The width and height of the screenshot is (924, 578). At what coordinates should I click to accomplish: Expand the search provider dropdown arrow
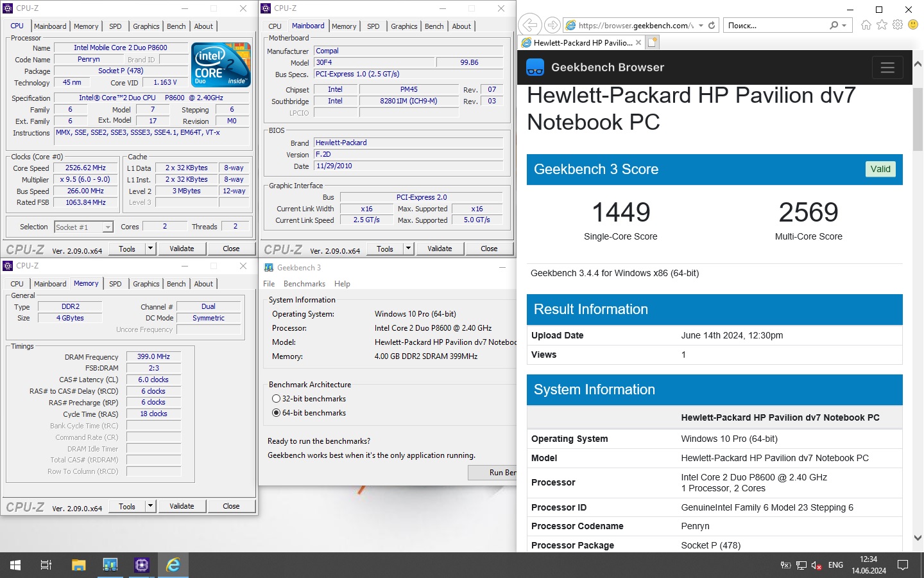pyautogui.click(x=844, y=25)
